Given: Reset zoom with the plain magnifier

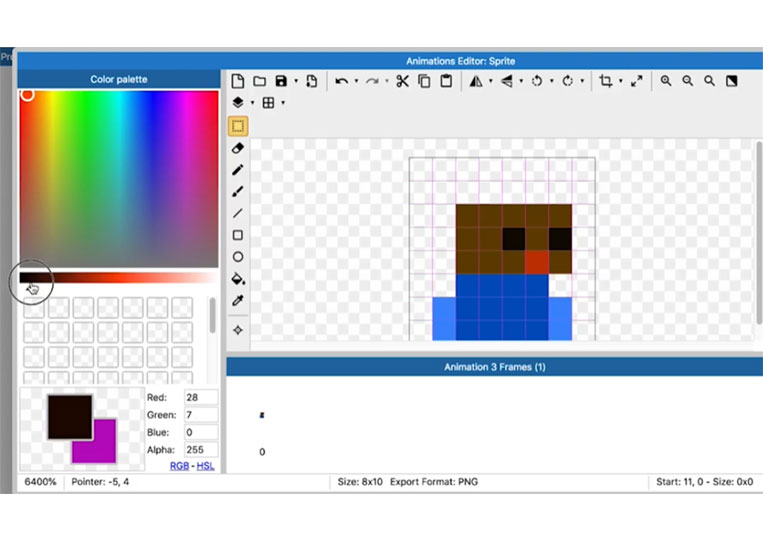Looking at the screenshot, I should point(709,81).
